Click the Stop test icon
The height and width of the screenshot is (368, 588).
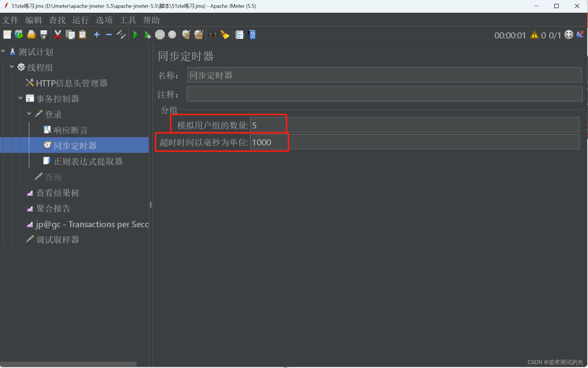click(x=160, y=35)
